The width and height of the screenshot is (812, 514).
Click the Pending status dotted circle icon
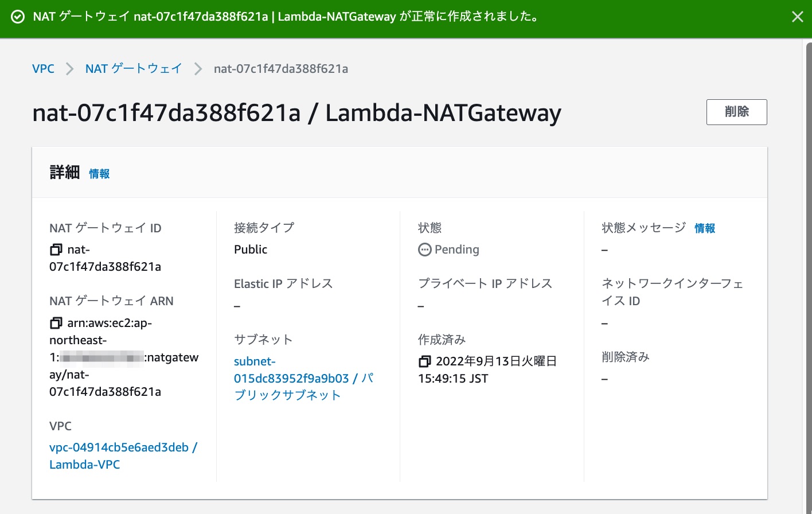tap(424, 250)
